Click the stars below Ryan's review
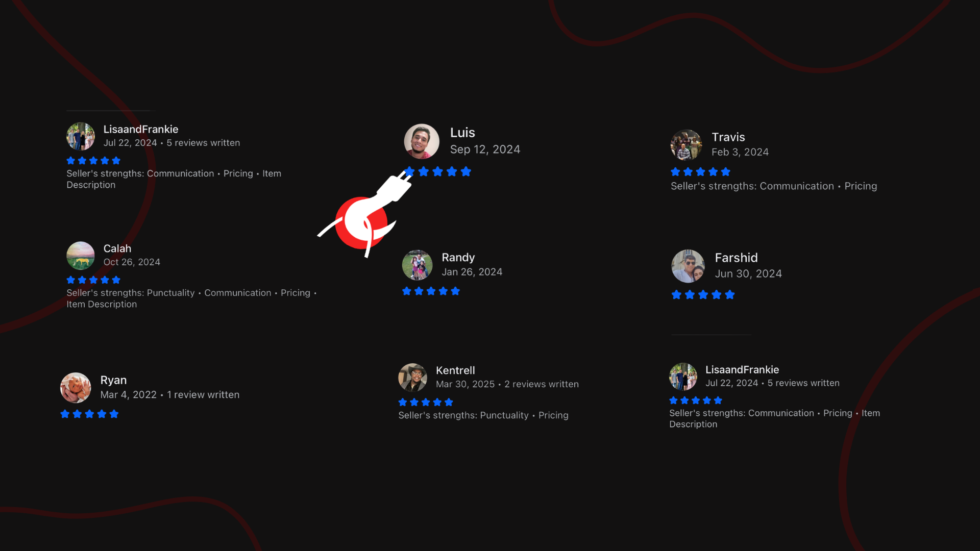Viewport: 980px width, 551px height. tap(89, 414)
